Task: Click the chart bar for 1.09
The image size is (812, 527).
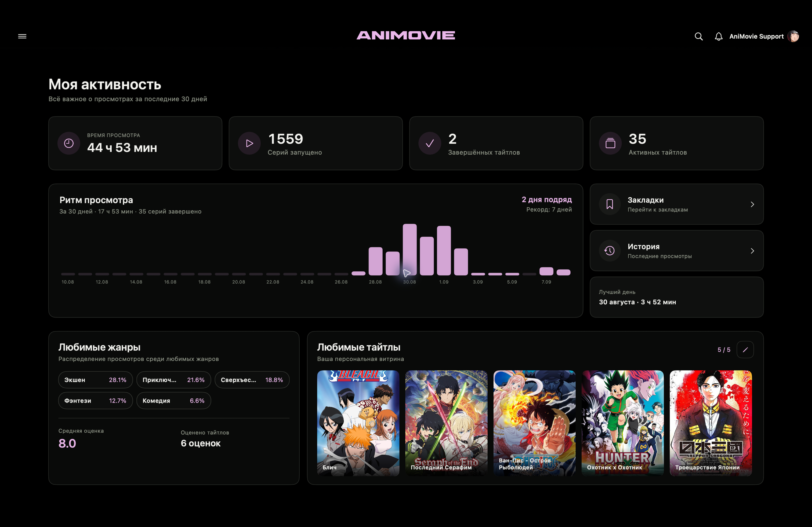Action: pos(444,250)
